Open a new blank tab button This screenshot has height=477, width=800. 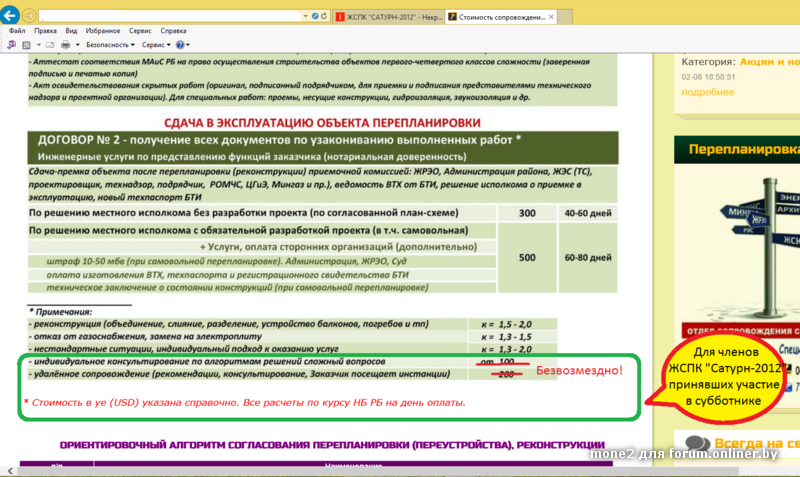pos(565,17)
